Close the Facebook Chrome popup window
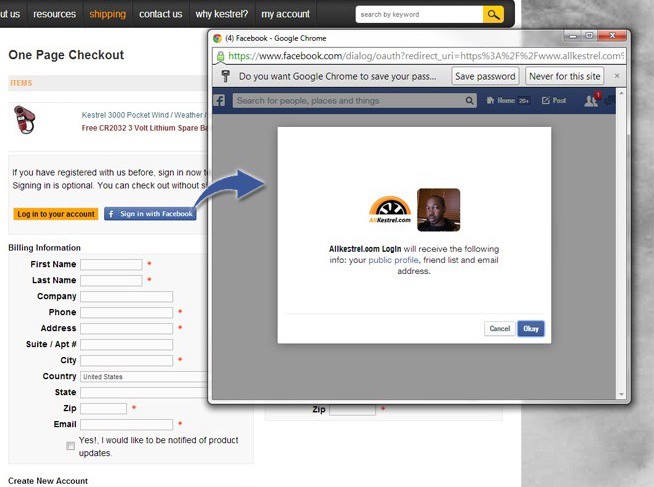The image size is (654, 487). click(612, 36)
